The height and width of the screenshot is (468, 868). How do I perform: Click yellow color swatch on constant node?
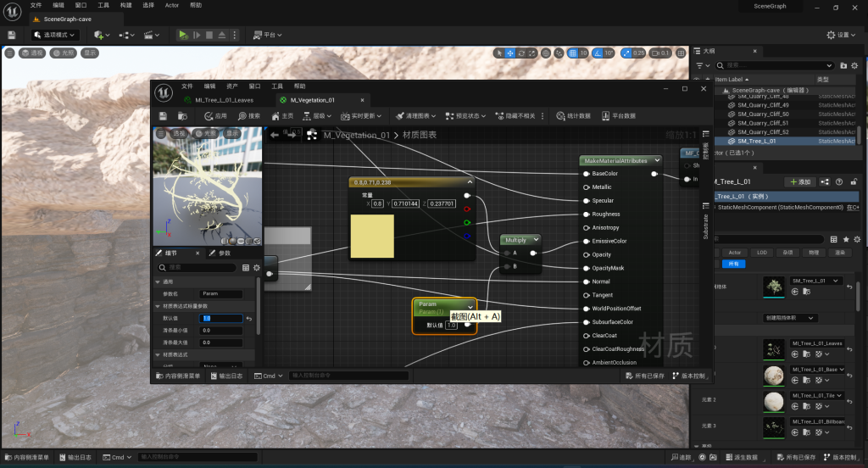(373, 236)
